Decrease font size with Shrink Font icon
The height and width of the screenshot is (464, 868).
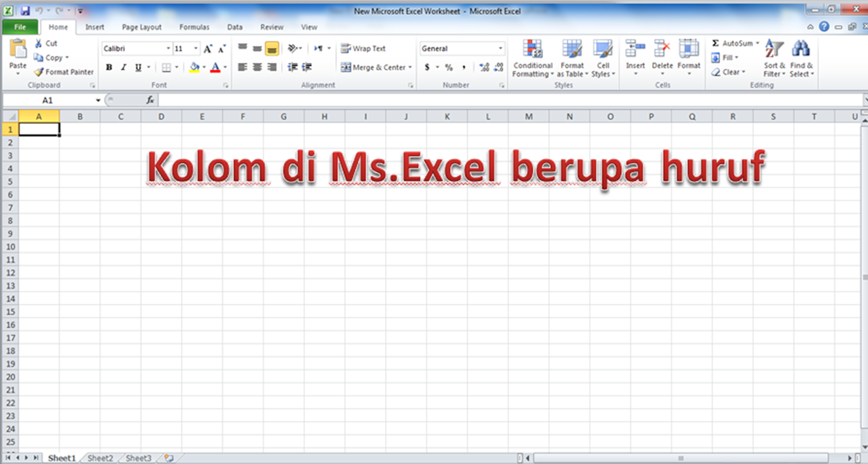221,49
